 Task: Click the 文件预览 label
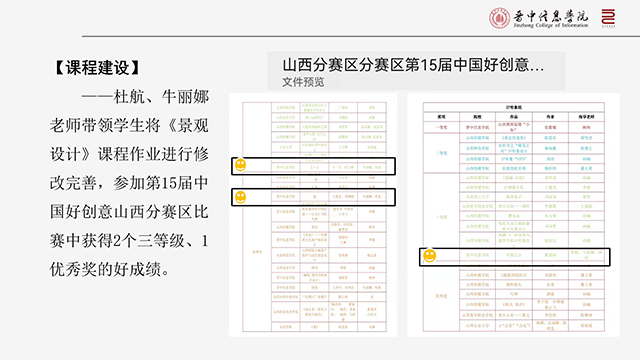click(x=303, y=82)
